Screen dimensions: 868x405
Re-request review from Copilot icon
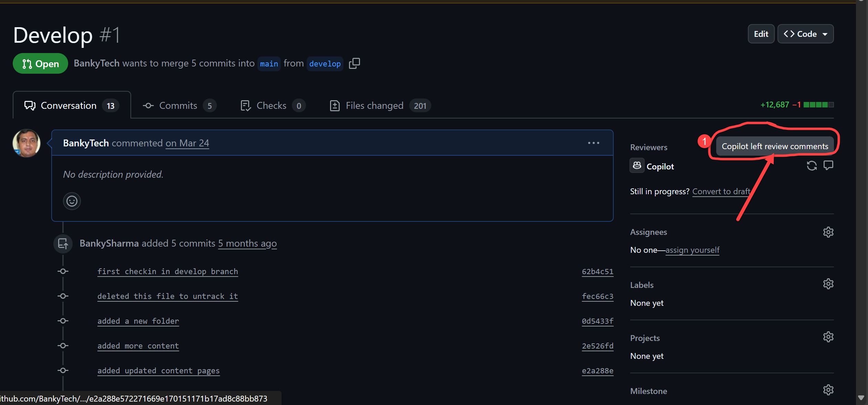pos(812,166)
